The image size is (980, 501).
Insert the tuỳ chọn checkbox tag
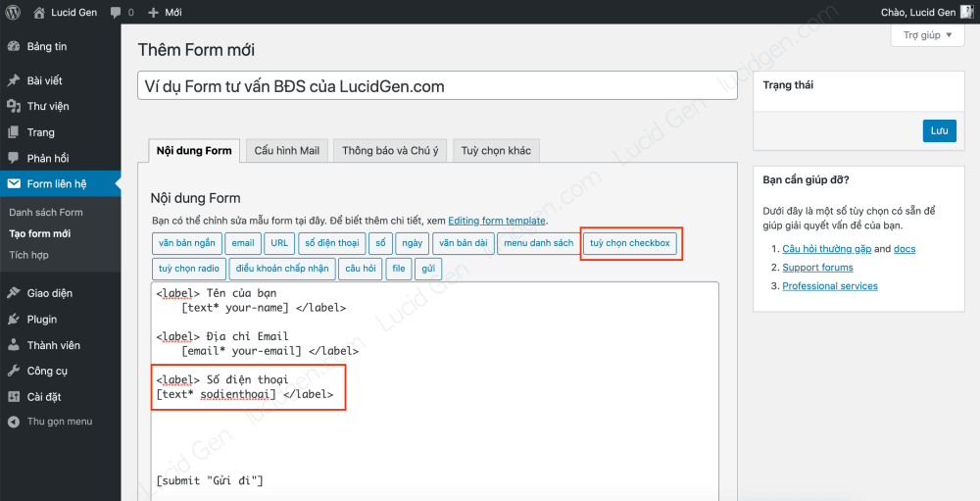[630, 243]
